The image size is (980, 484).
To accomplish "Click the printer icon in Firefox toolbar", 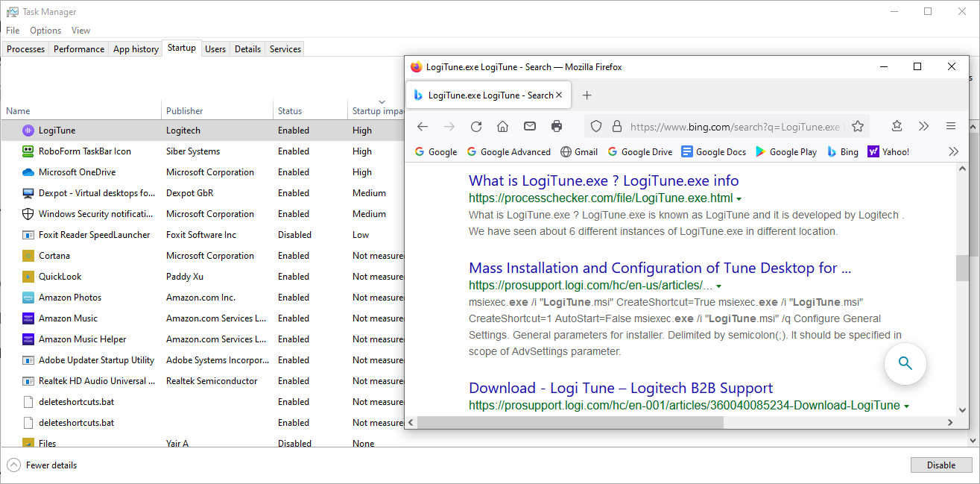I will point(557,127).
